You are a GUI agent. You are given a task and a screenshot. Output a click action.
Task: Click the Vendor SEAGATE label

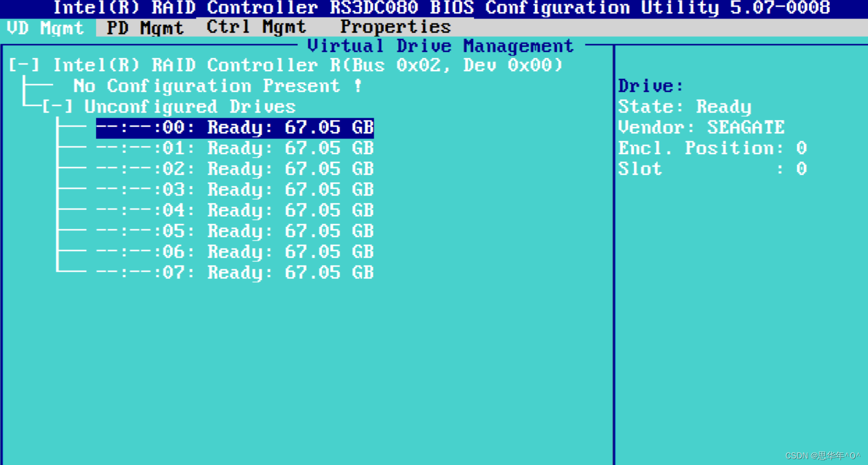coord(702,127)
